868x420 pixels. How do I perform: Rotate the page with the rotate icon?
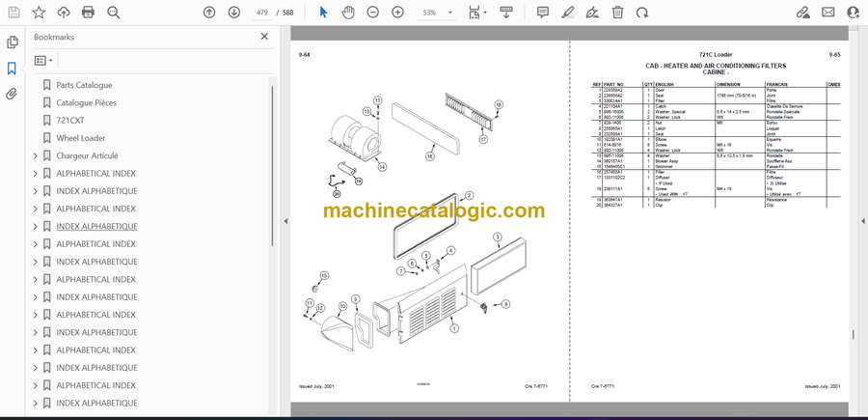[x=642, y=13]
